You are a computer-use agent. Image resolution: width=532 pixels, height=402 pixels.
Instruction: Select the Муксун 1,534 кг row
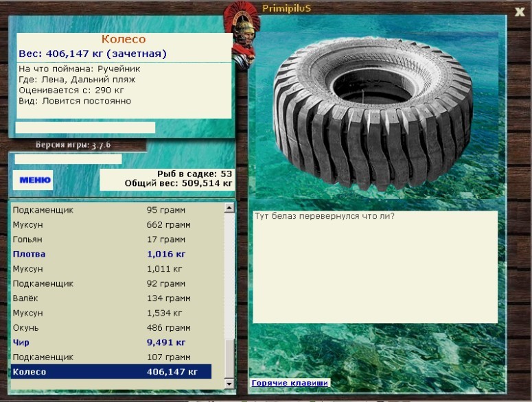(x=111, y=313)
